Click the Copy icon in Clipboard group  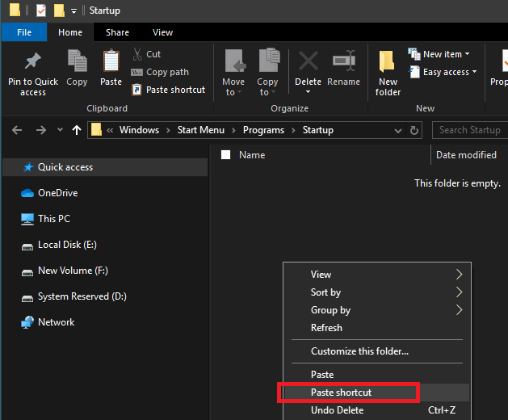[78, 63]
